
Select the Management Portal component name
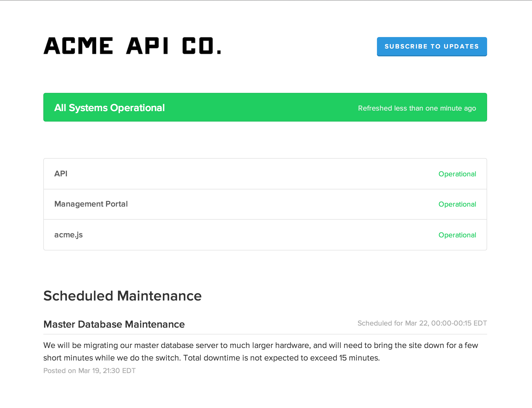click(91, 204)
